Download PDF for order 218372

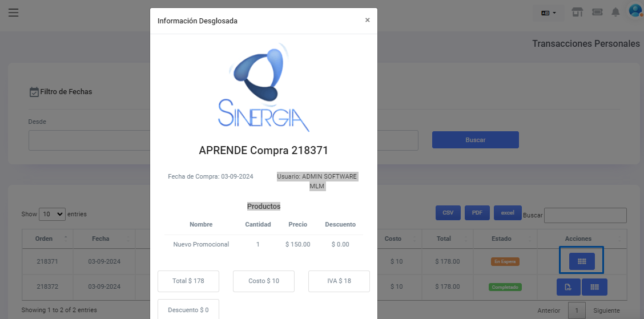(568, 287)
